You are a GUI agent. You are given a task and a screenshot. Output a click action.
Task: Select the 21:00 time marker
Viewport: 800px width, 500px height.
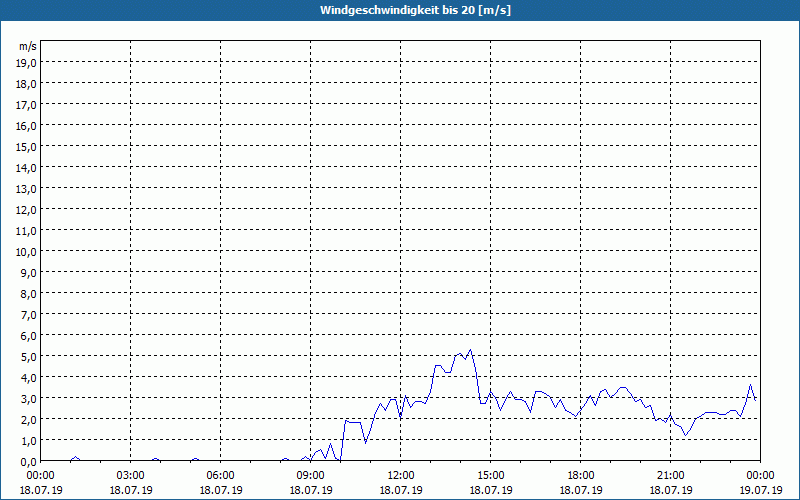[671, 475]
